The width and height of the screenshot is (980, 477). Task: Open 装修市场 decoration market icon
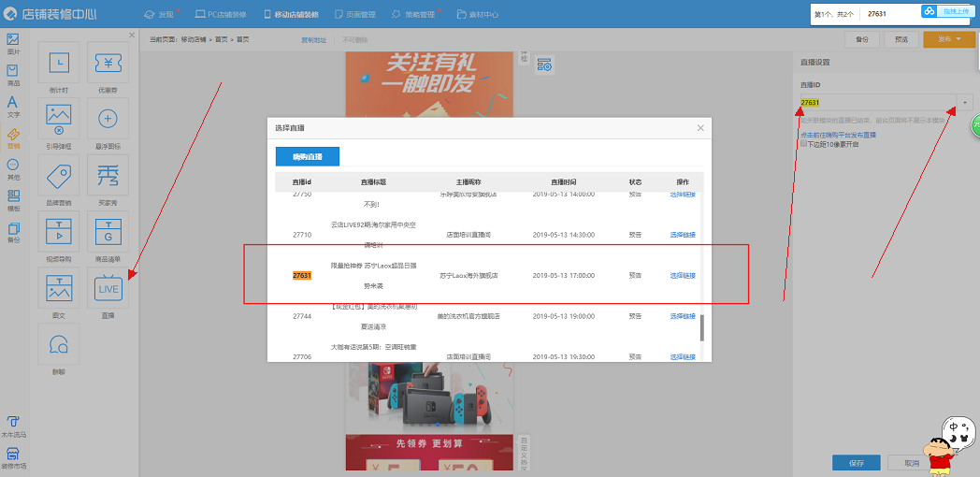13,458
